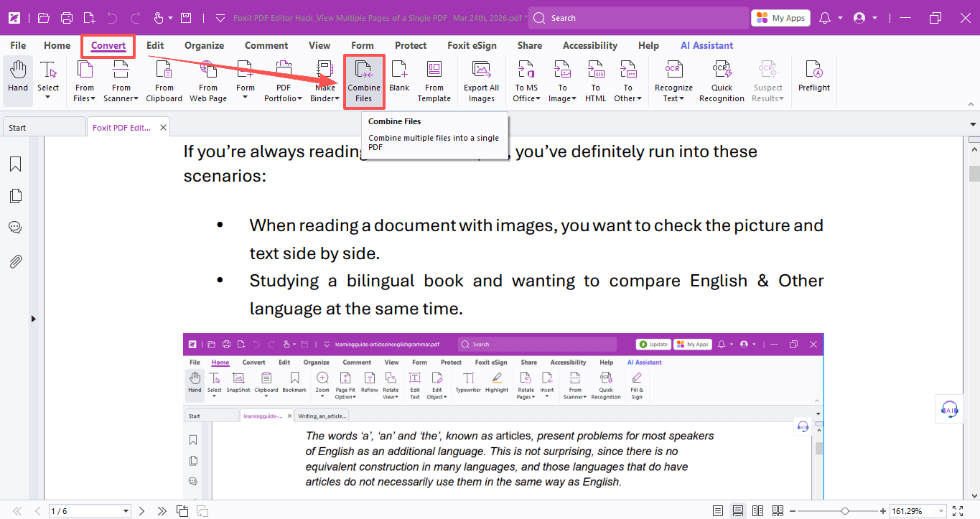980x519 pixels.
Task: Click the Save icon in quick access toolbar
Action: [x=186, y=18]
